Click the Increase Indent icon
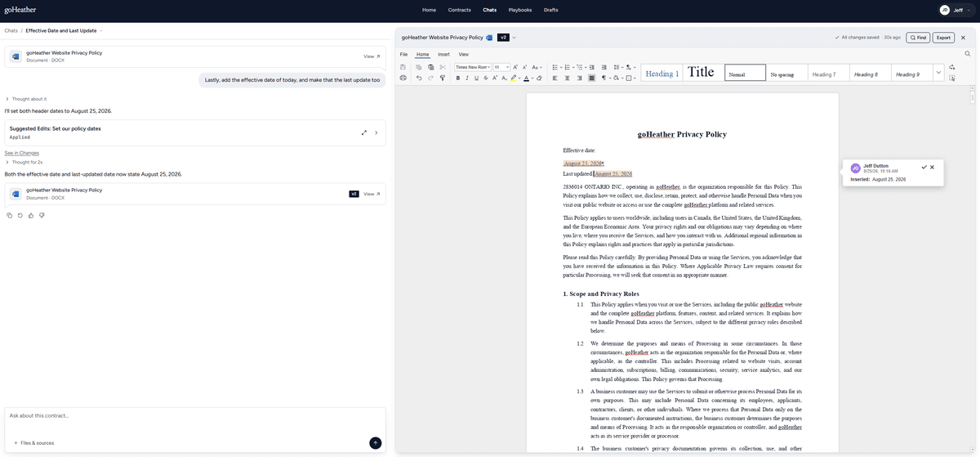 click(x=604, y=67)
